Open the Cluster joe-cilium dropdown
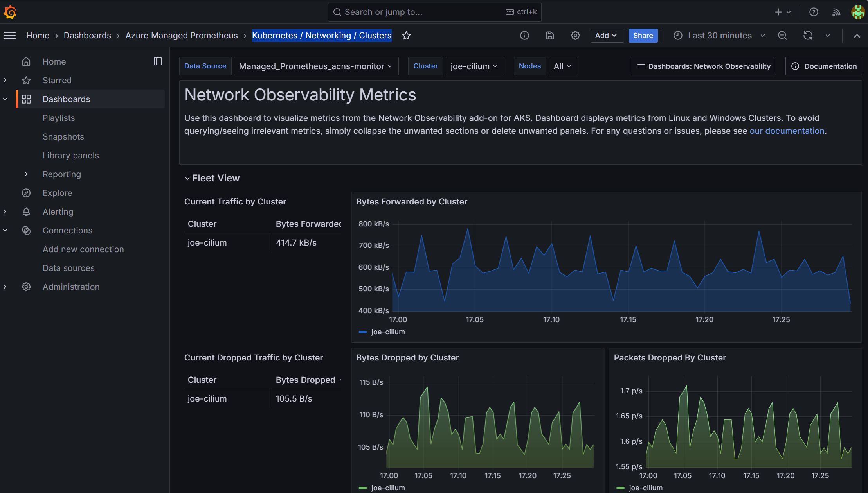Viewport: 868px width, 493px height. click(475, 66)
